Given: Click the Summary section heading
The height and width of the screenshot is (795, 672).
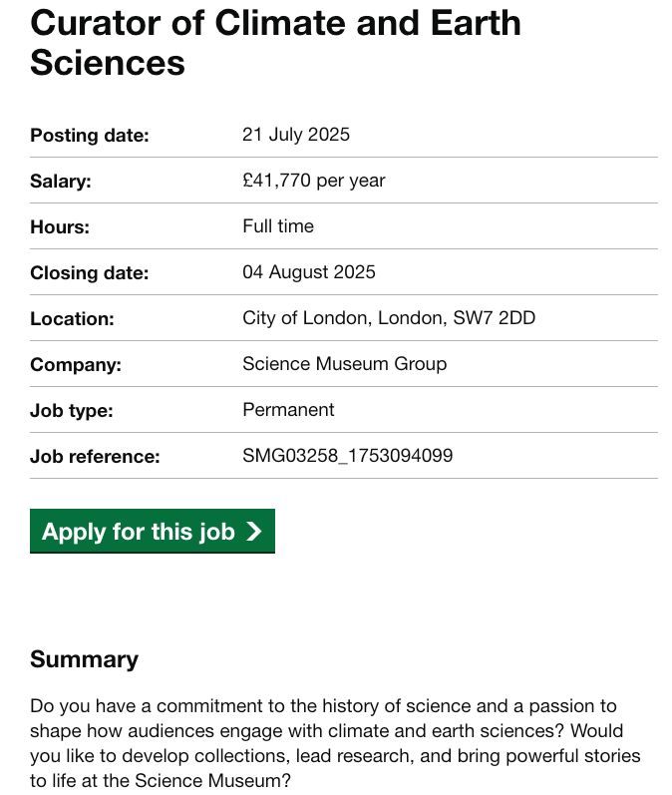Looking at the screenshot, I should click(x=84, y=659).
